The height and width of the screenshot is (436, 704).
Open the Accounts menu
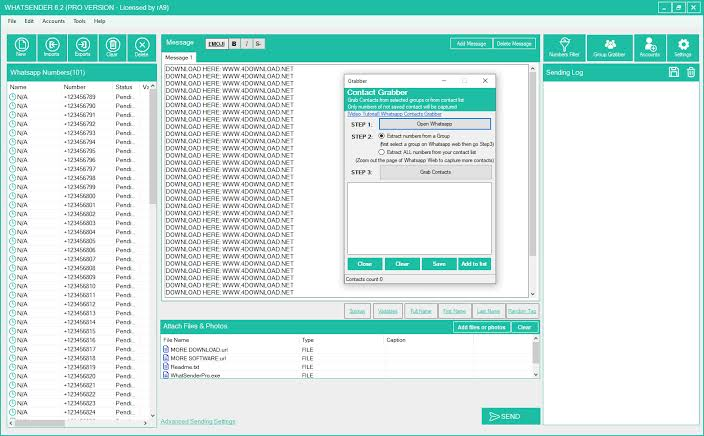53,21
